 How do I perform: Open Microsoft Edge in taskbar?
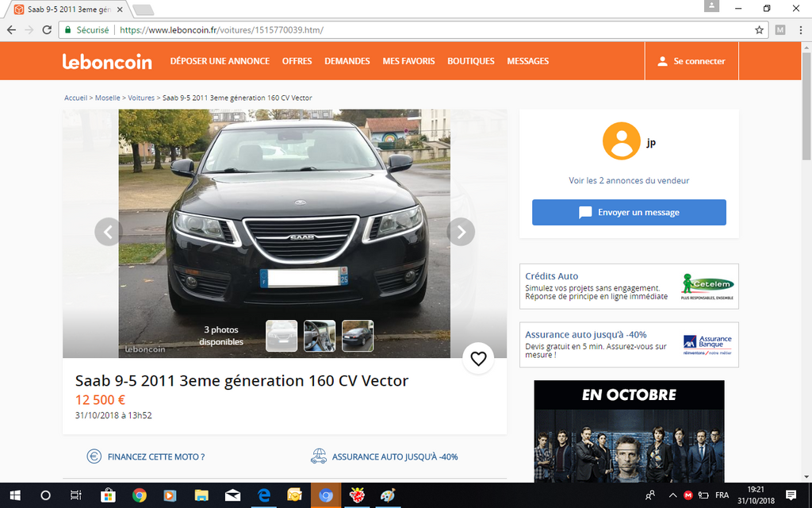[x=263, y=495]
